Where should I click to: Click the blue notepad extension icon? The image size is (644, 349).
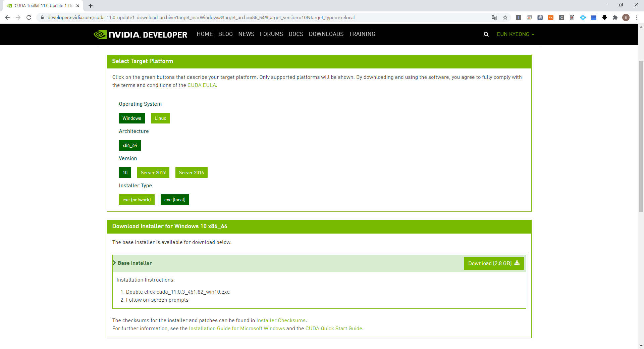tap(594, 17)
